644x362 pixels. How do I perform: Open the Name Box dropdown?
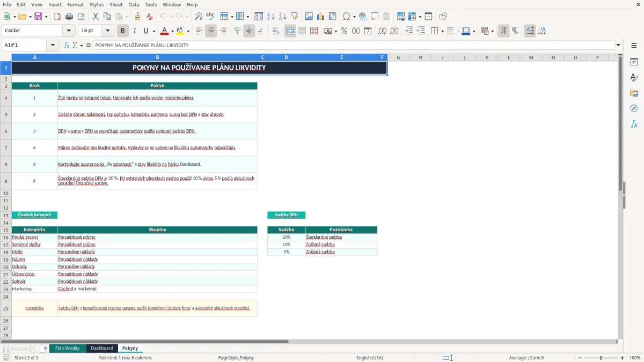point(53,46)
